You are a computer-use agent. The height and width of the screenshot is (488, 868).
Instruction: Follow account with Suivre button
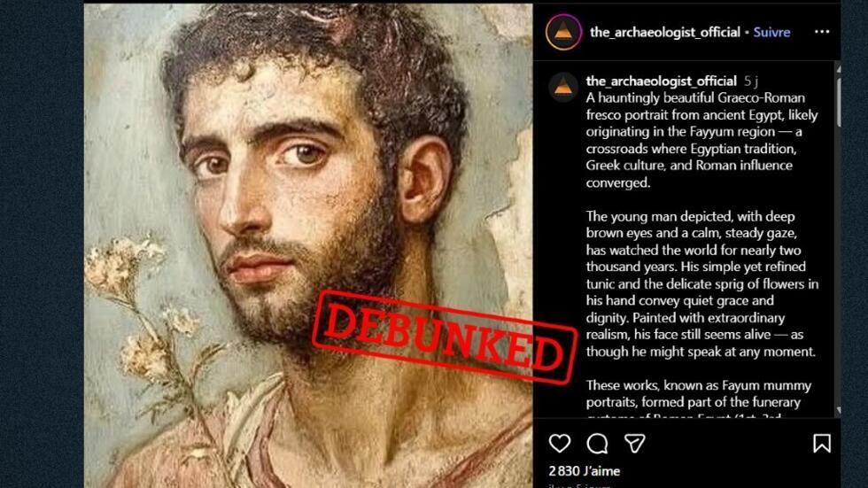pyautogui.click(x=771, y=32)
